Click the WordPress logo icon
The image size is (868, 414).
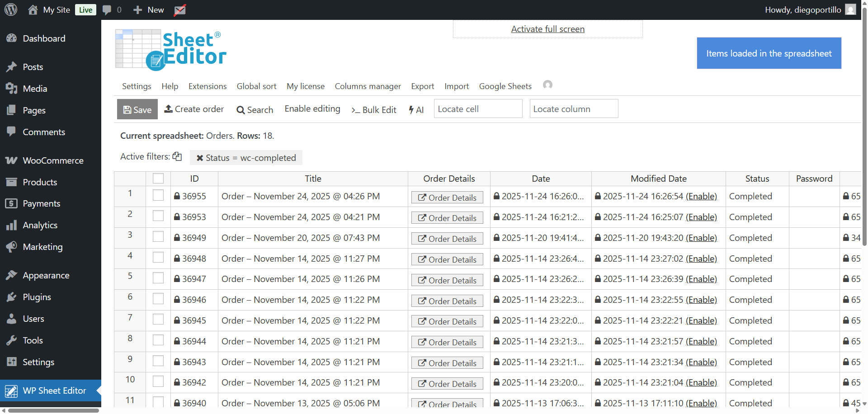pos(11,9)
